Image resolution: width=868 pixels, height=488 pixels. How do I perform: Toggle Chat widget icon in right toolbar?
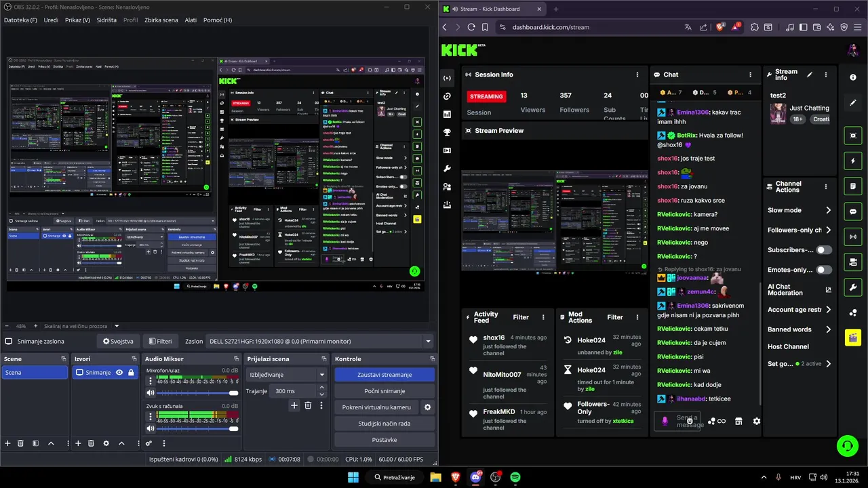[853, 211]
